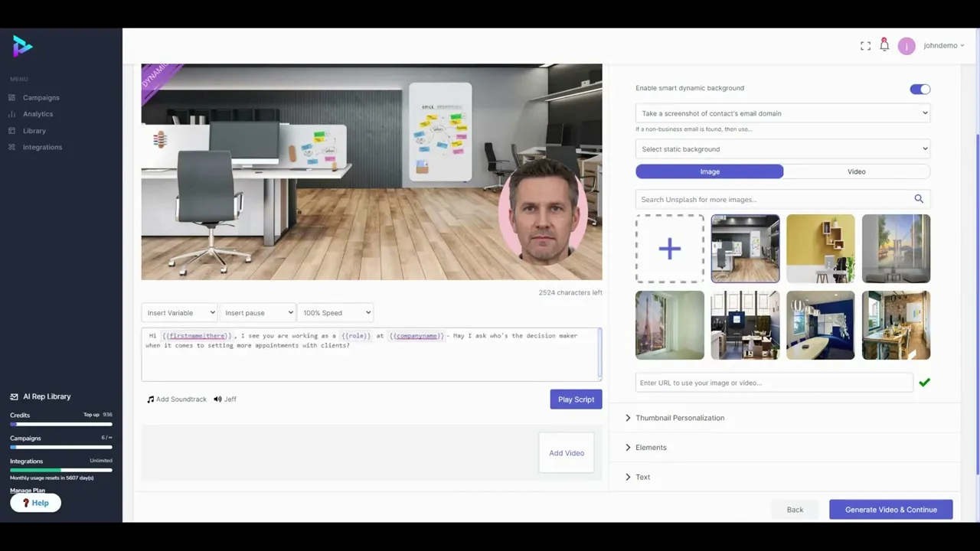Switch to the Image tab
Screen dimensions: 980x551
click(x=710, y=171)
